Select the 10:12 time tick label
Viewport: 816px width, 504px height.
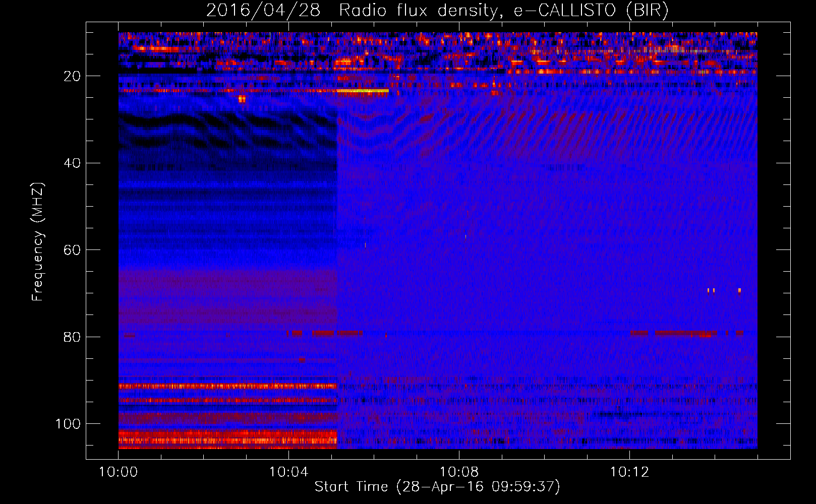tap(629, 472)
